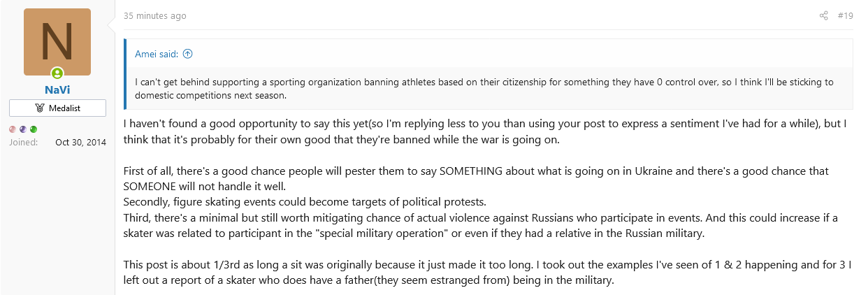
Task: Click the green reputation dot under Medalist
Action: [x=34, y=129]
